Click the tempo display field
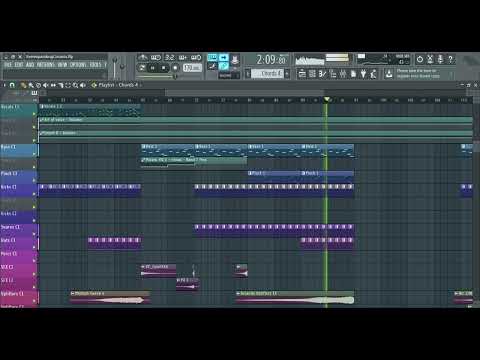Screen dimensions: 480x360 tap(192, 68)
